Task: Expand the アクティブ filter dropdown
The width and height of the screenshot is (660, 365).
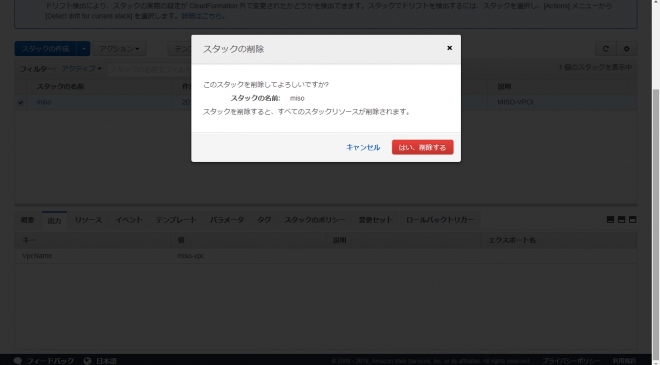Action: click(81, 68)
